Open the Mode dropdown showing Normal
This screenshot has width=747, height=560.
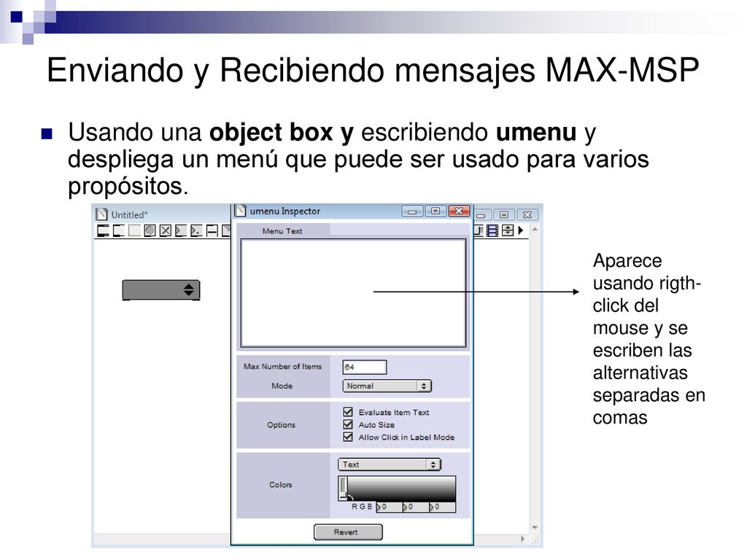pos(387,386)
